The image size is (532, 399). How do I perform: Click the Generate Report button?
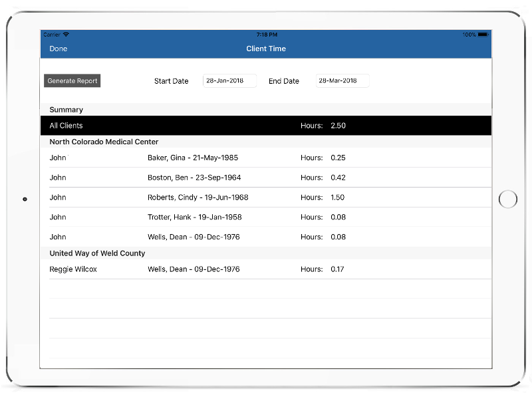[x=72, y=81]
